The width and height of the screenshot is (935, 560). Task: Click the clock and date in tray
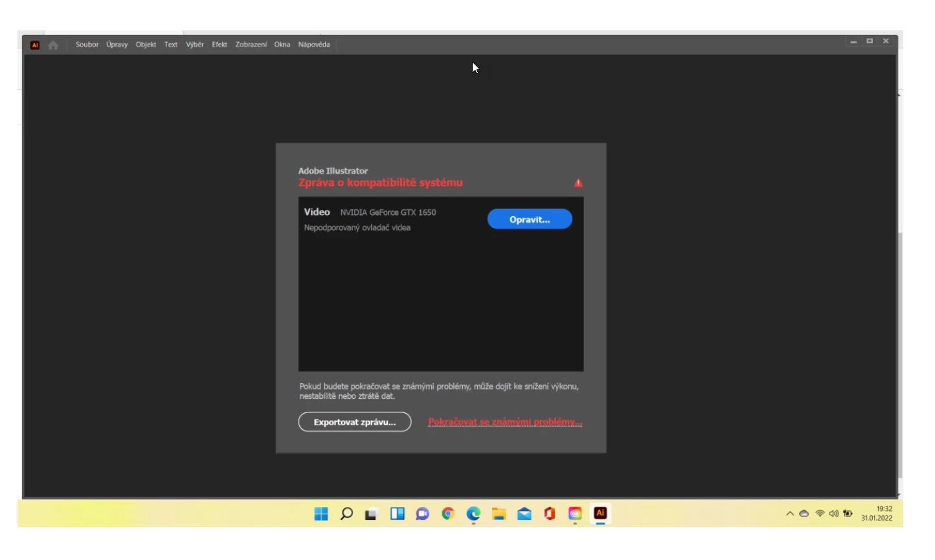click(877, 513)
